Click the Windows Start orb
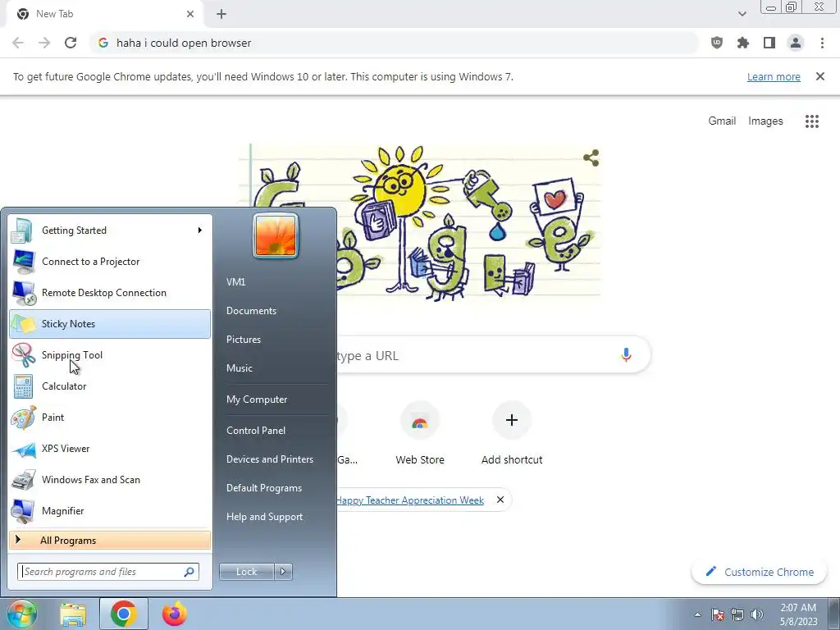Image resolution: width=840 pixels, height=630 pixels. [x=22, y=614]
